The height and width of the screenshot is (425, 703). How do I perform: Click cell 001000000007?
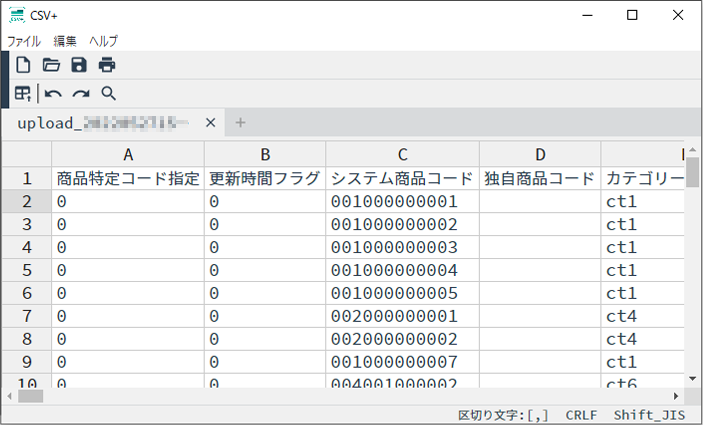coord(403,361)
